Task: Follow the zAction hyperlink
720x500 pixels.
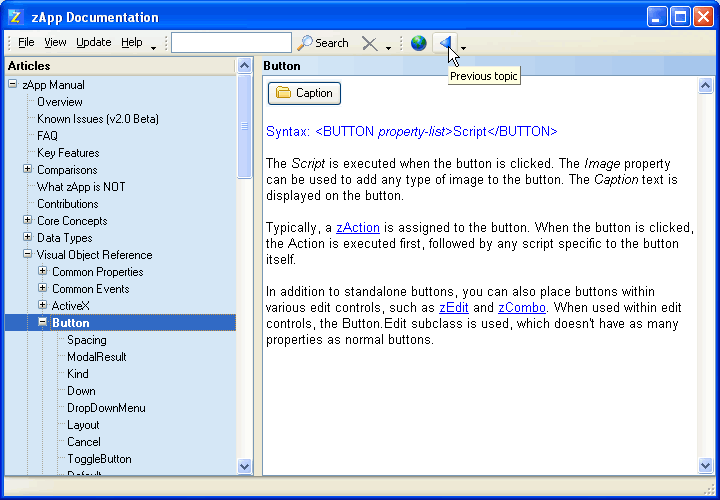Action: (x=358, y=228)
